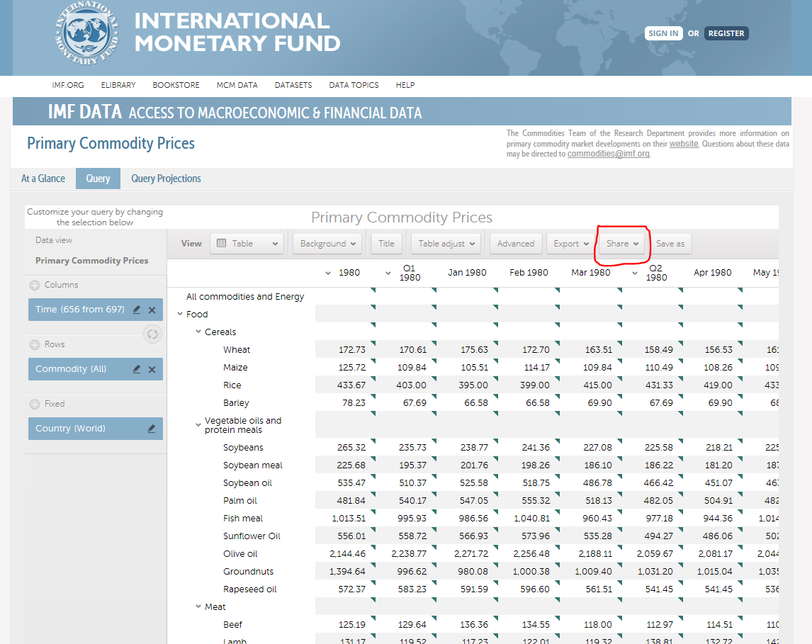
Task: Click the SIGN IN button
Action: point(663,33)
